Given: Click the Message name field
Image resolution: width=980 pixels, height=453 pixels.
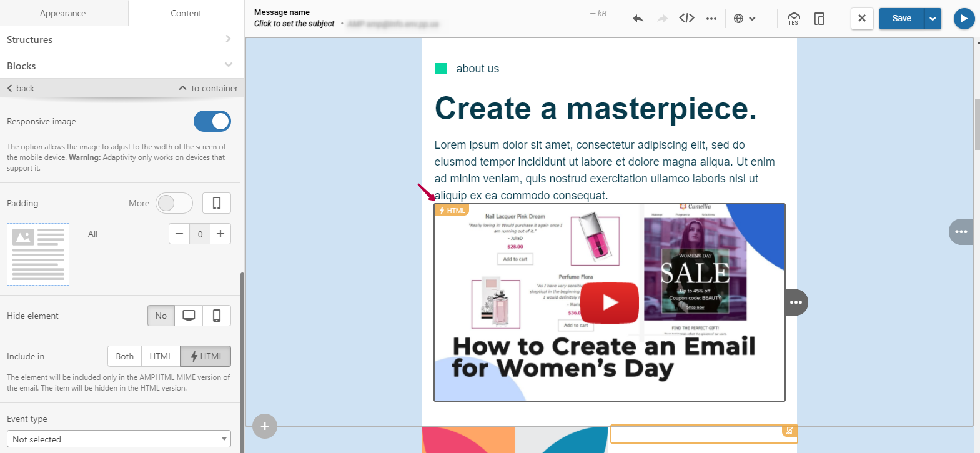Looking at the screenshot, I should 282,12.
